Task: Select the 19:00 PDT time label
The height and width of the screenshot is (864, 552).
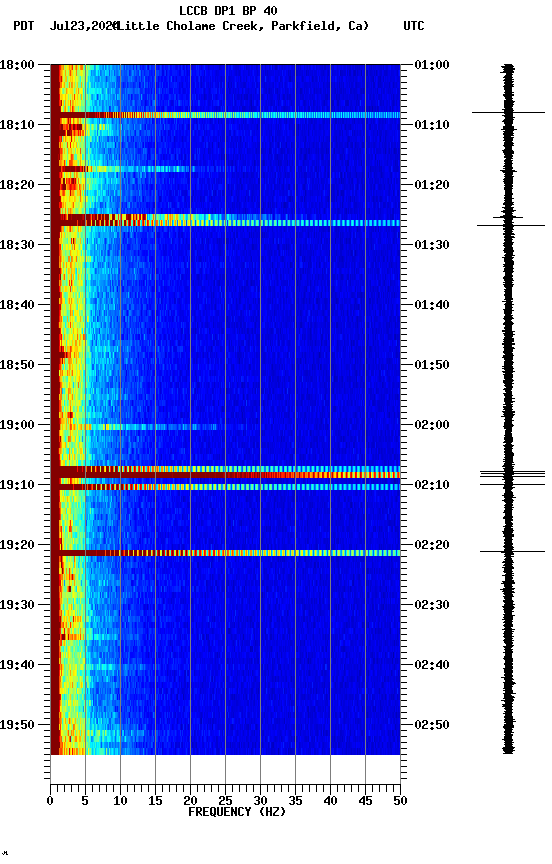Action: tap(17, 425)
